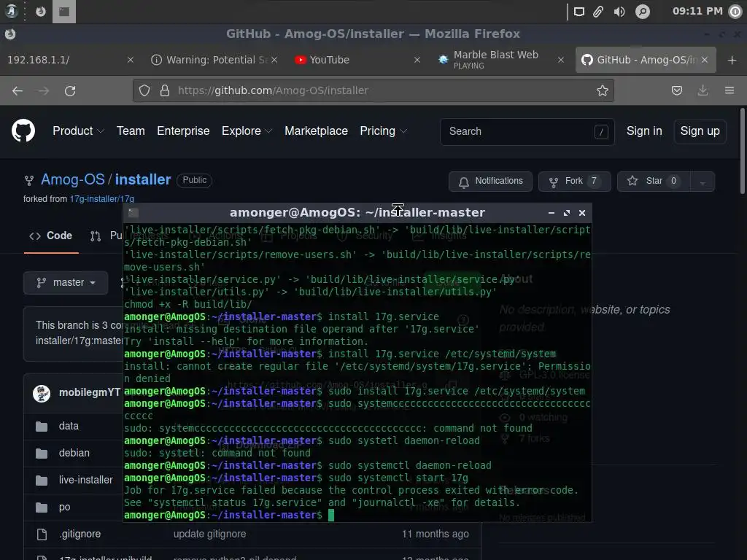The image size is (747, 560).
Task: Close the Marble Blast Web tab
Action: click(561, 60)
